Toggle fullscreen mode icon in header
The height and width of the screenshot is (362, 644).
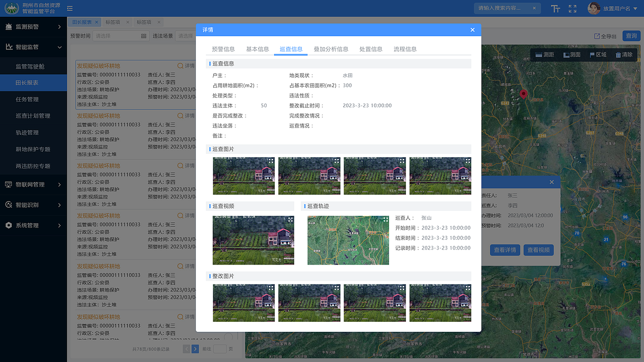pos(573,9)
